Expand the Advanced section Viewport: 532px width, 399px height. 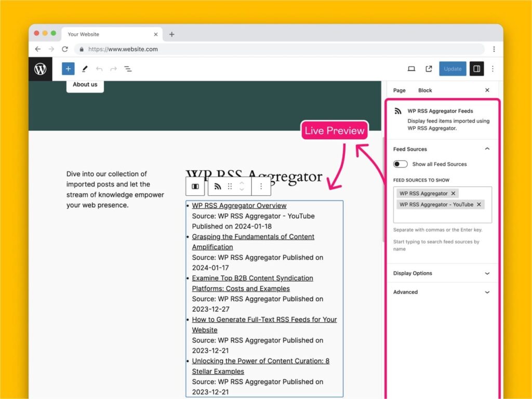click(487, 292)
